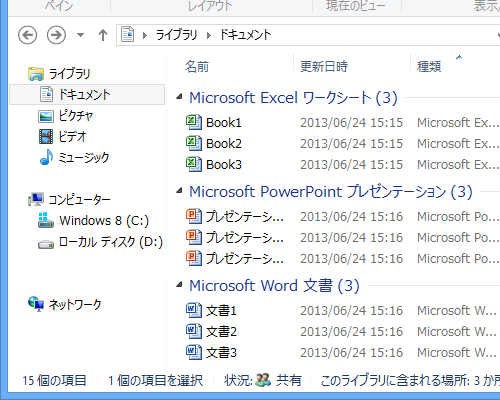Click the 文書2 file name
This screenshot has height=400, width=500.
click(x=221, y=332)
